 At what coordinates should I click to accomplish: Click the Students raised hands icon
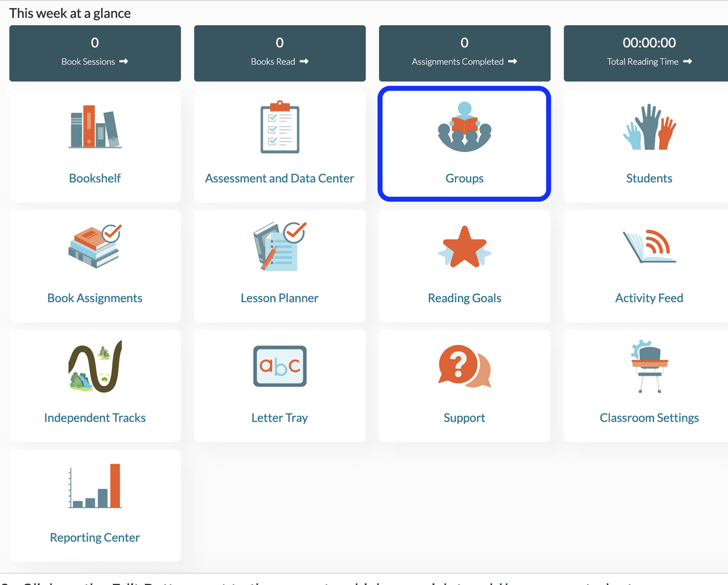(x=650, y=127)
